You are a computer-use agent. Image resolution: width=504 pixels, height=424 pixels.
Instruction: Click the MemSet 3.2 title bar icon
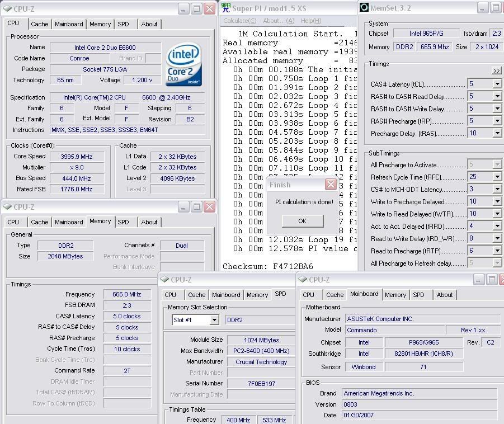[x=364, y=7]
